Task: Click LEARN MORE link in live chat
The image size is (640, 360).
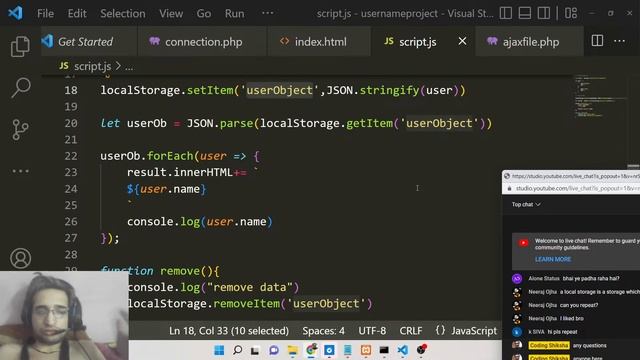Action: (x=553, y=260)
